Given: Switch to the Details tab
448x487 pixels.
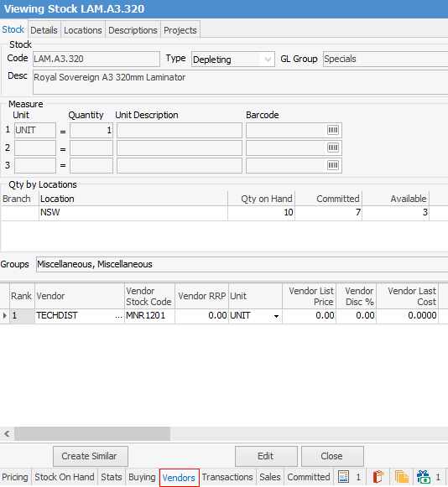Looking at the screenshot, I should [44, 30].
